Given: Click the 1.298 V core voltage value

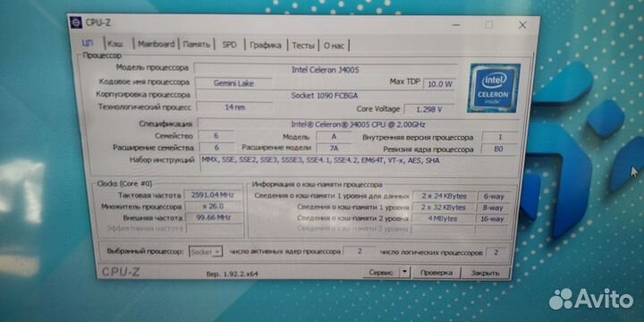Looking at the screenshot, I should [429, 109].
